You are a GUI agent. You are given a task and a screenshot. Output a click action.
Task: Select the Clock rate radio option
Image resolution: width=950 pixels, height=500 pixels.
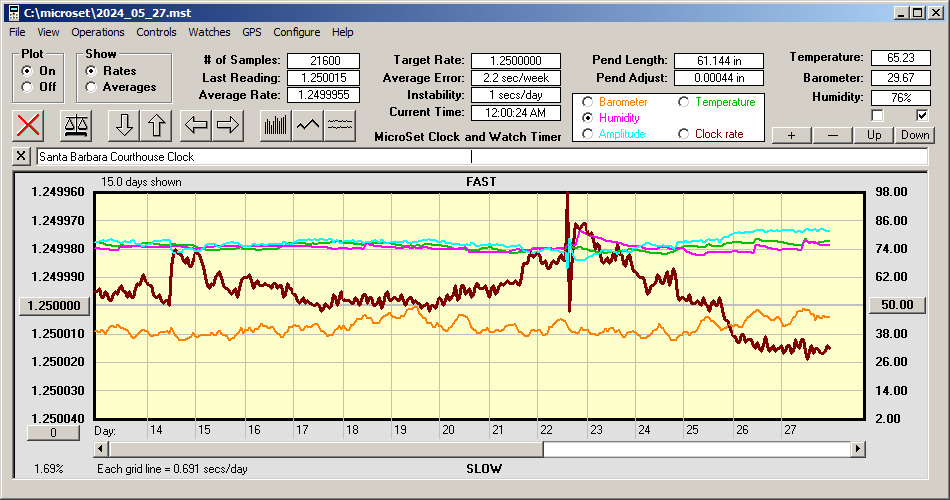(684, 134)
